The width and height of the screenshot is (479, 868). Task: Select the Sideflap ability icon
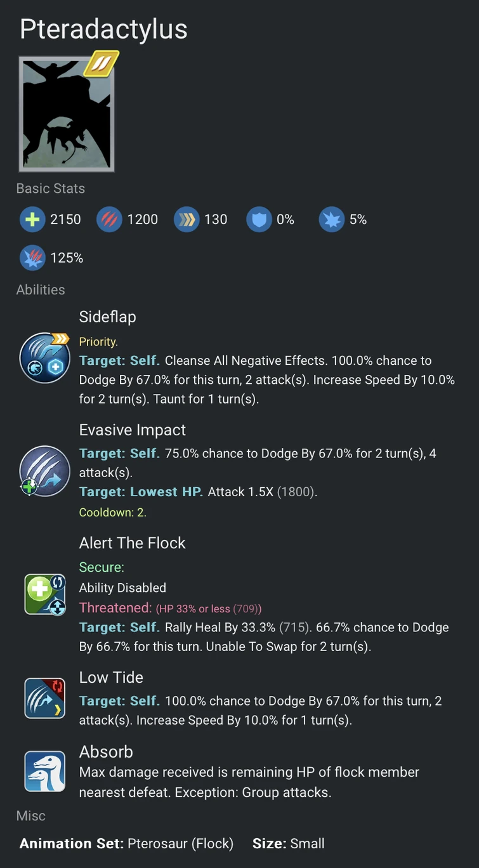(x=44, y=358)
